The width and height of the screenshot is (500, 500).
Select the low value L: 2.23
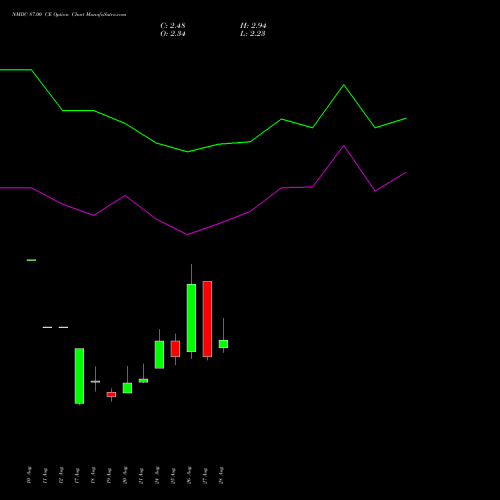(x=253, y=34)
